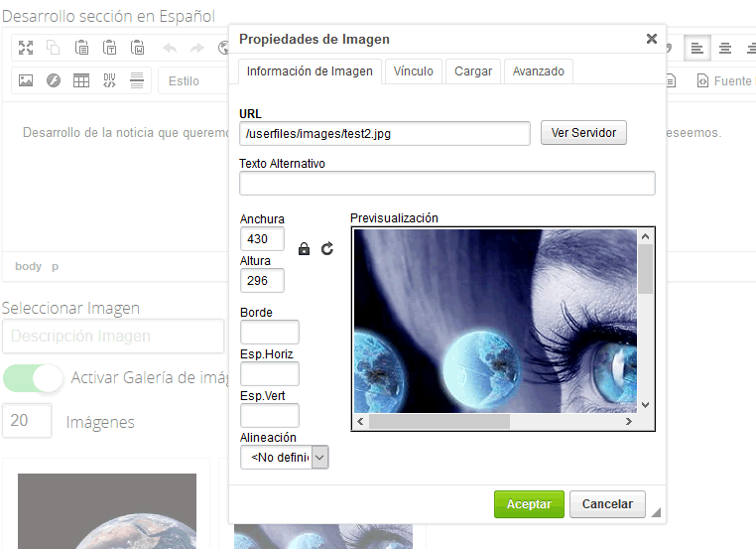This screenshot has width=756, height=549.
Task: Click the maximize editor icon
Action: point(26,48)
